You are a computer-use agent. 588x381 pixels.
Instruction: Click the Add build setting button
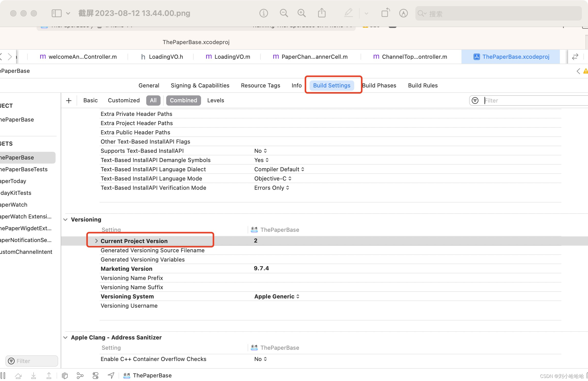pos(69,101)
